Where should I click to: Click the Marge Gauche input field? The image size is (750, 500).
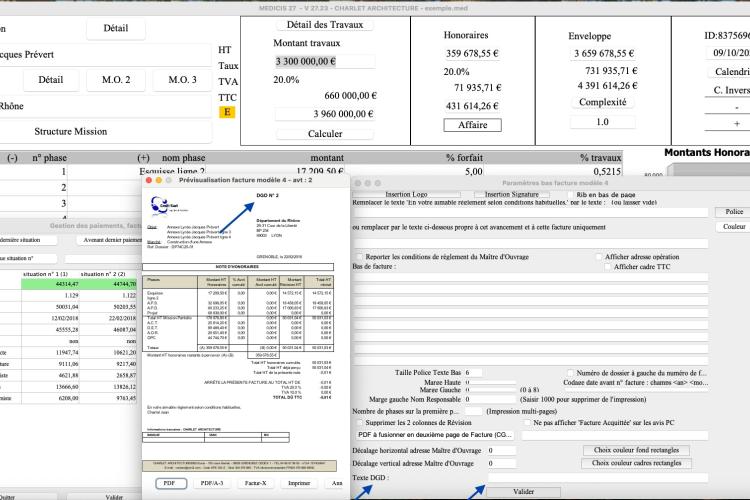[x=491, y=390]
